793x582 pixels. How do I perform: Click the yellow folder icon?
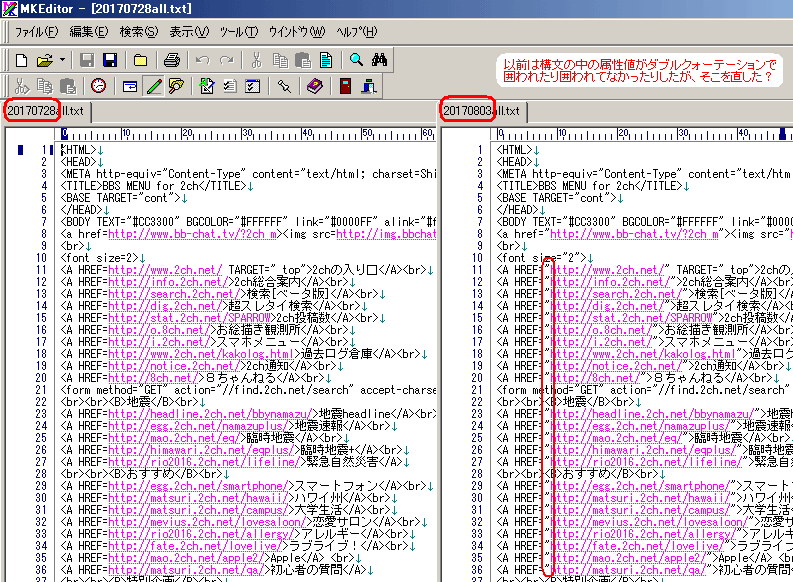[x=140, y=60]
